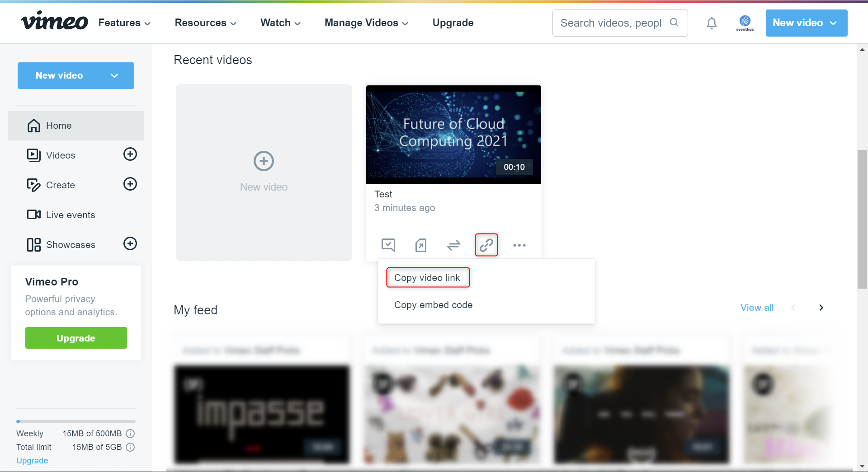Expand the Manage Videos menu
868x472 pixels.
click(367, 23)
